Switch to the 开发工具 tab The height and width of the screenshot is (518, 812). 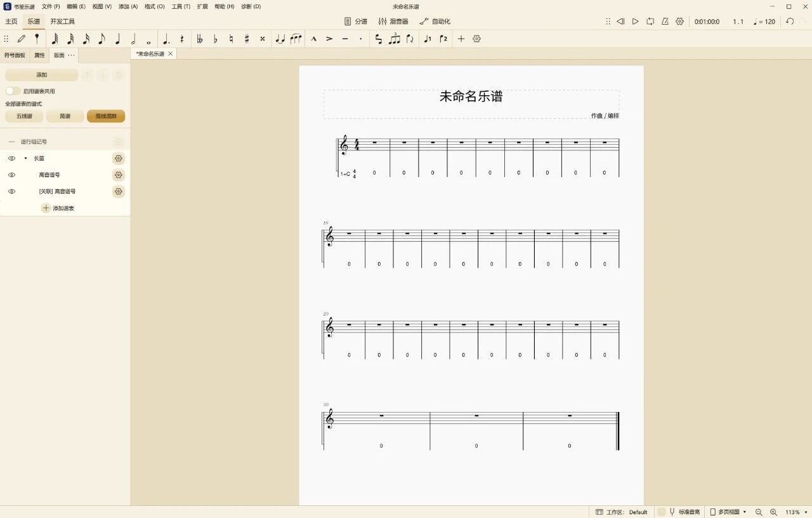pyautogui.click(x=62, y=22)
